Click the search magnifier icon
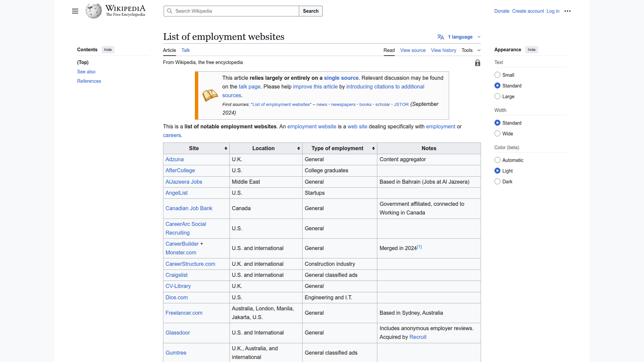The width and height of the screenshot is (644, 362). tap(170, 11)
